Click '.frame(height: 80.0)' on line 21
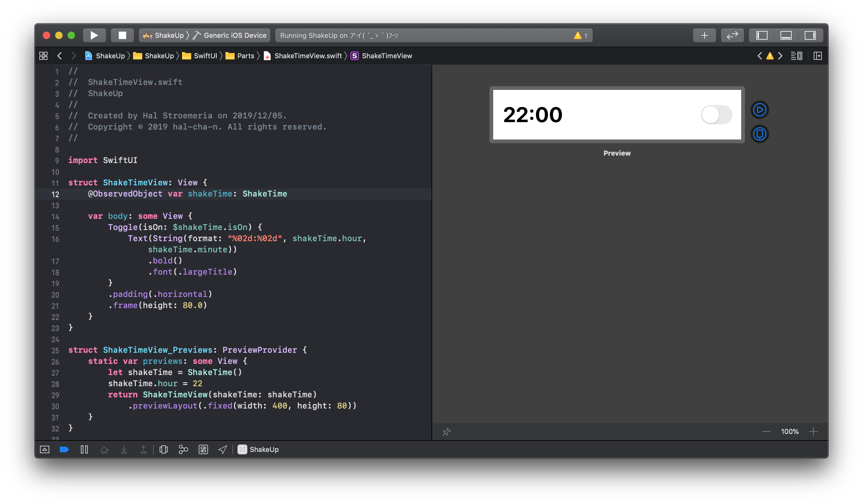The width and height of the screenshot is (863, 504). (158, 305)
